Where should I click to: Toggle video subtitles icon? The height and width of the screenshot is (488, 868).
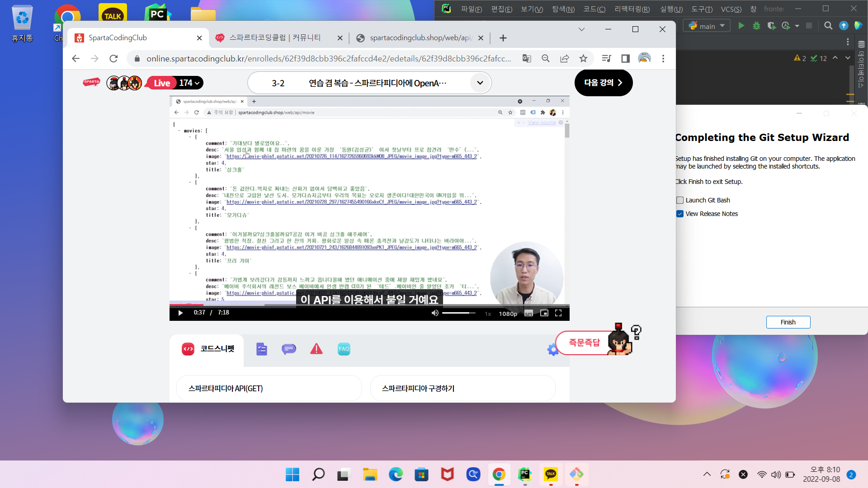528,313
